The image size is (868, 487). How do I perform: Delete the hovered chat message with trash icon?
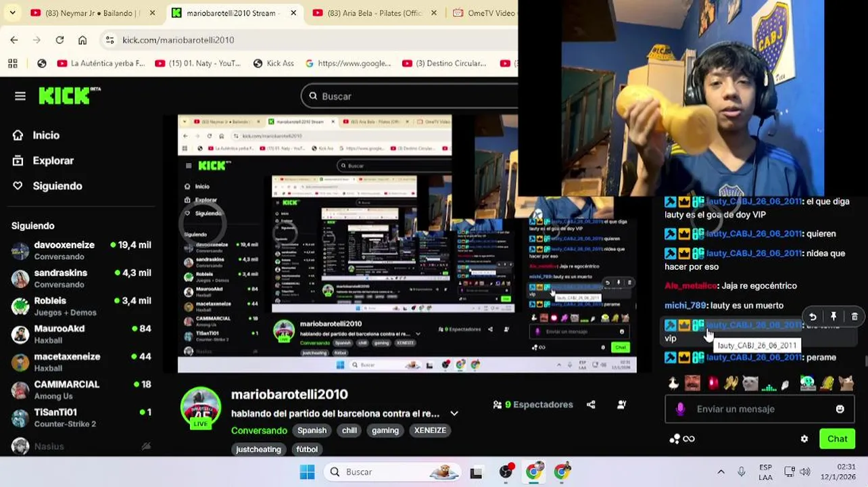[854, 317]
